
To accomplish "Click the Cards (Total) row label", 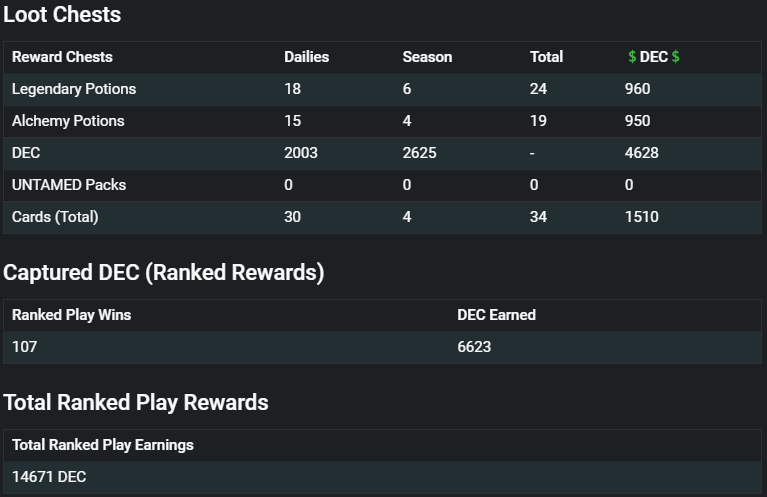I will [55, 217].
